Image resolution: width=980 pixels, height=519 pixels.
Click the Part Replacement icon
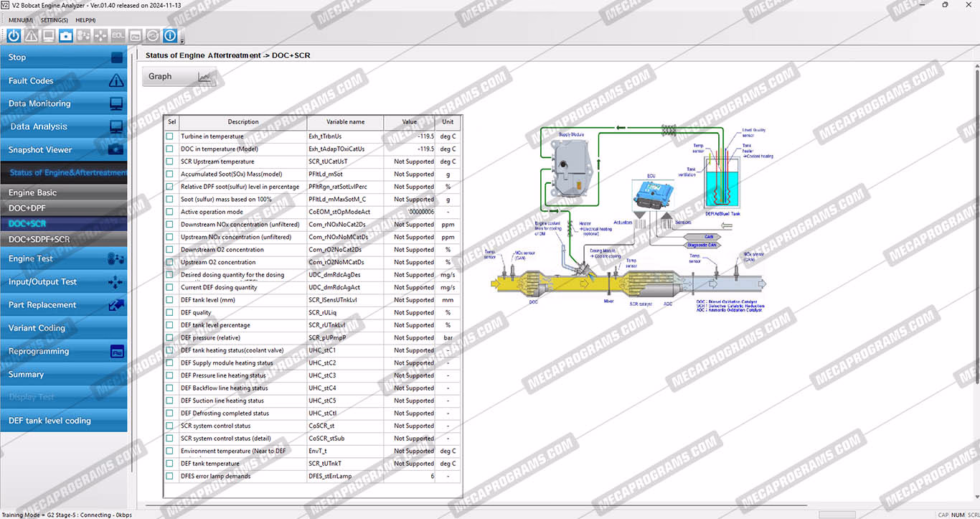(x=116, y=305)
